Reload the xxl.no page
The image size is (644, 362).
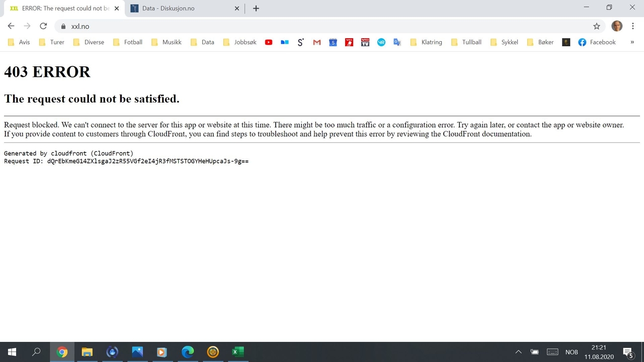click(x=43, y=26)
